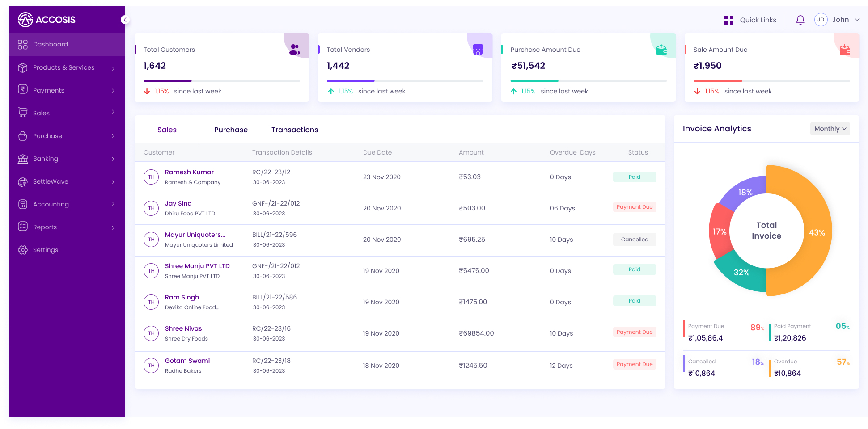
Task: Switch to the Purchase tab
Action: click(x=231, y=130)
